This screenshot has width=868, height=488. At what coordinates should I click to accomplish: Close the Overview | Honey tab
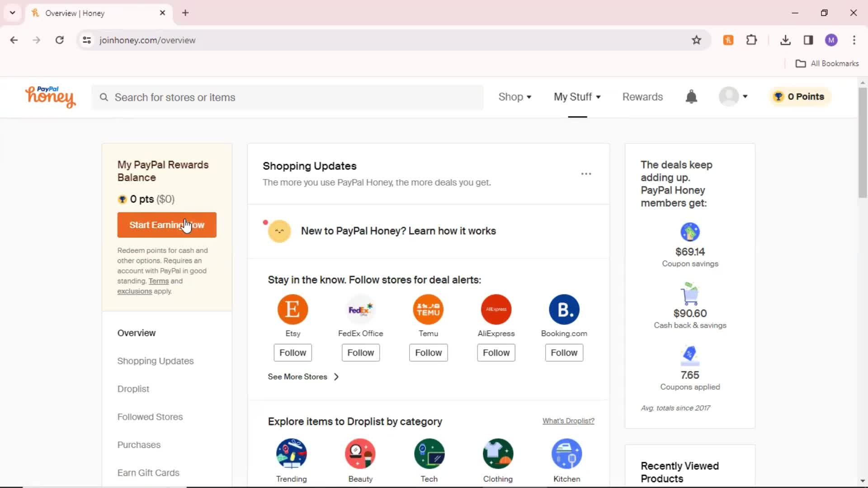pyautogui.click(x=162, y=13)
